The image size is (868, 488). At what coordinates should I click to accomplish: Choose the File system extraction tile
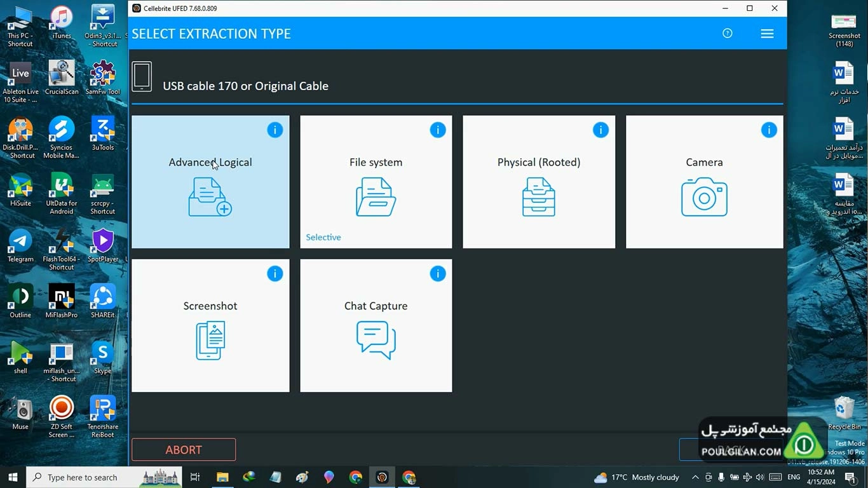click(376, 182)
